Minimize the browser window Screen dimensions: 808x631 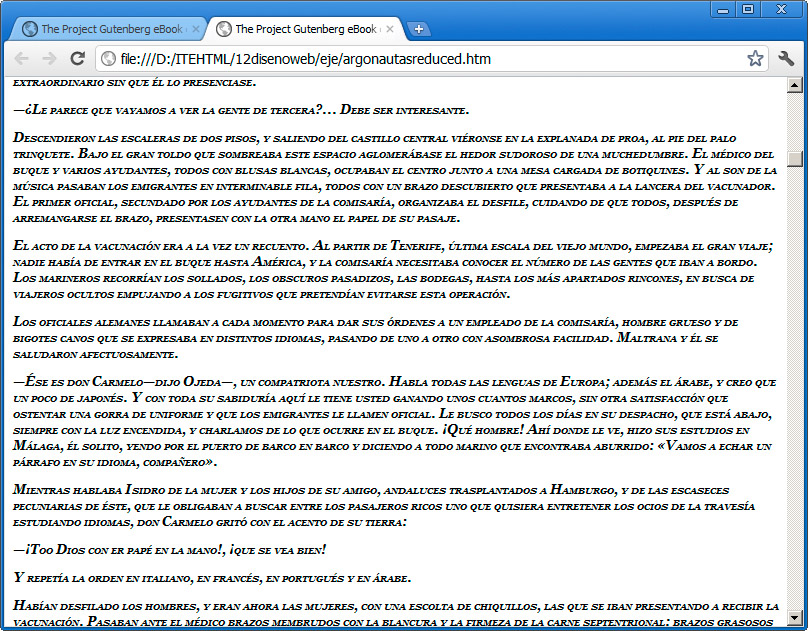coord(723,9)
